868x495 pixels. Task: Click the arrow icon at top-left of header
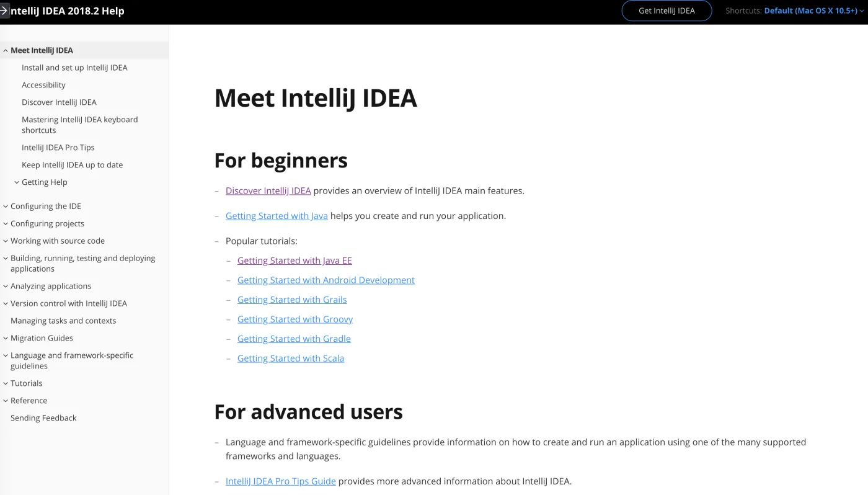(x=4, y=11)
